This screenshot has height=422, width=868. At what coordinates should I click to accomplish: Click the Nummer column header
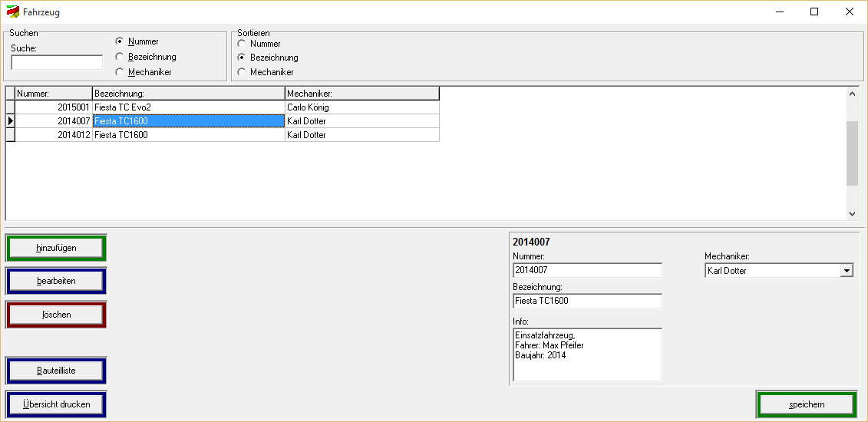54,94
